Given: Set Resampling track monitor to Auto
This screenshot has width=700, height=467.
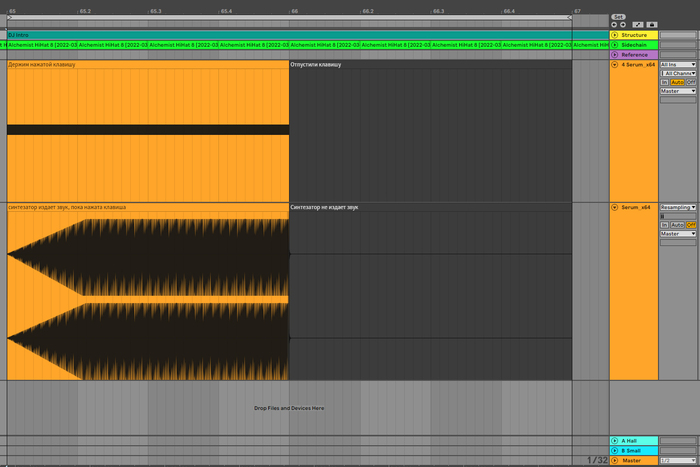Looking at the screenshot, I should [x=677, y=225].
